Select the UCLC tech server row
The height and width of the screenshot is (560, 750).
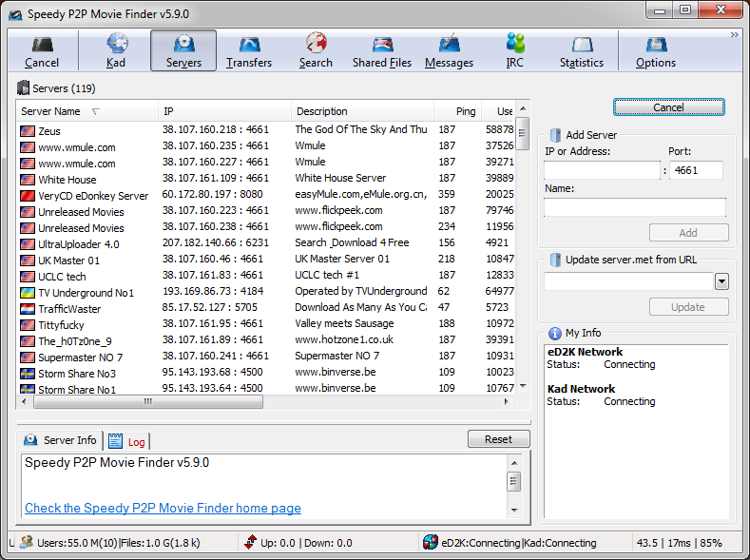pos(266,277)
